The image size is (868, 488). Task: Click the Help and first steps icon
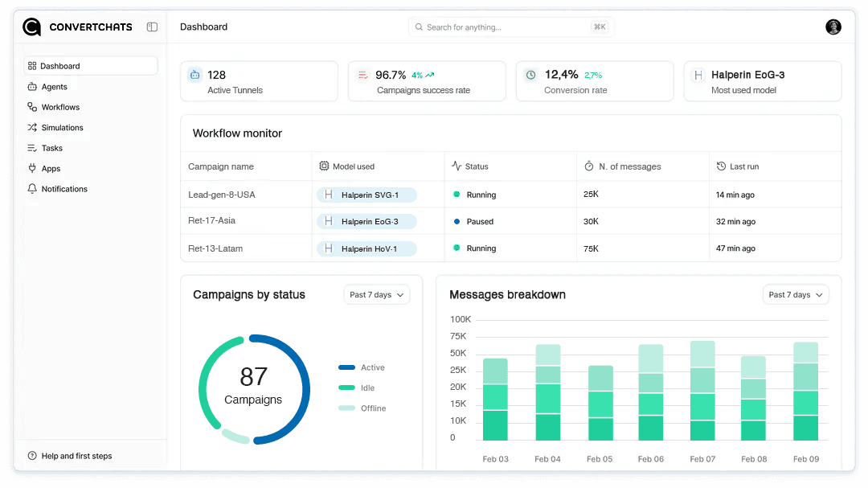[x=32, y=456]
